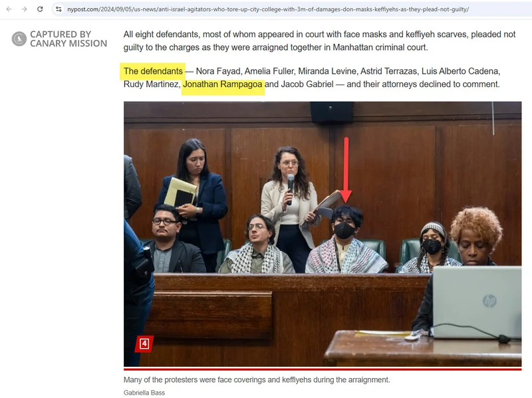Screen dimensions: 532x398
Task: Click the name Luis Alberto Cadena
Action: (460, 71)
